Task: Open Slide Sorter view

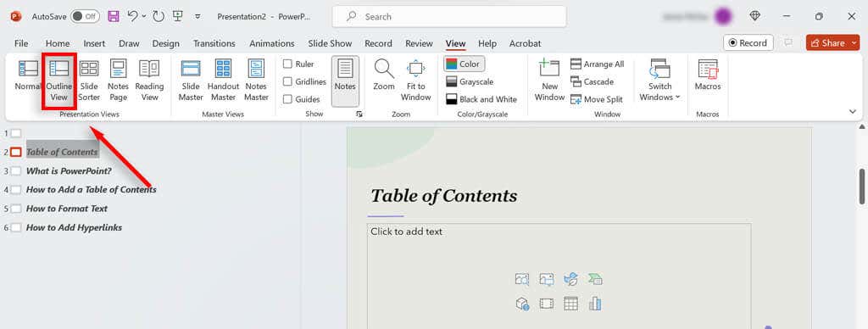Action: [x=89, y=81]
